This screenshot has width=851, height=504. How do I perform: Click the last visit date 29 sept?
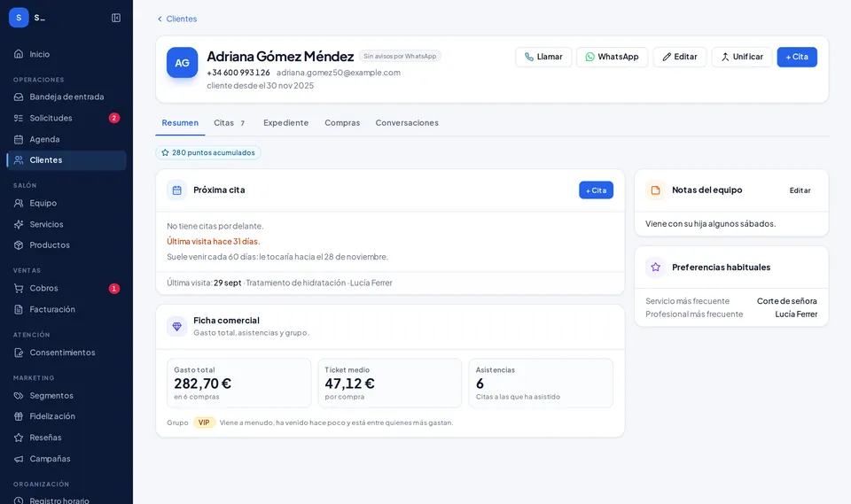228,283
